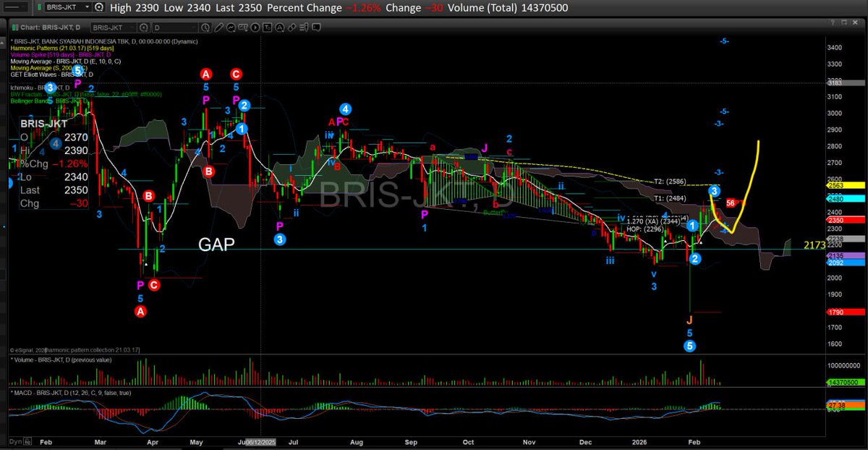
Task: Click the green 14370500 volume marker
Action: coord(846,382)
